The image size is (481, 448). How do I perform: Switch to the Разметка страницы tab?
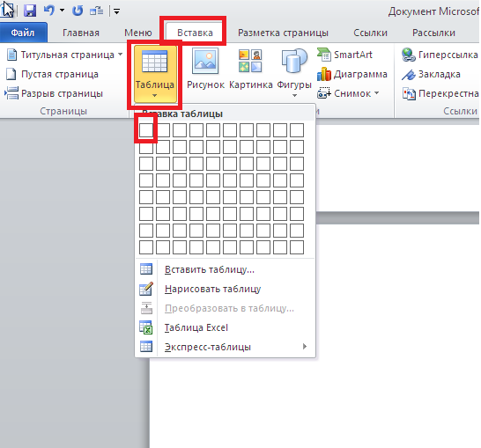[x=283, y=33]
